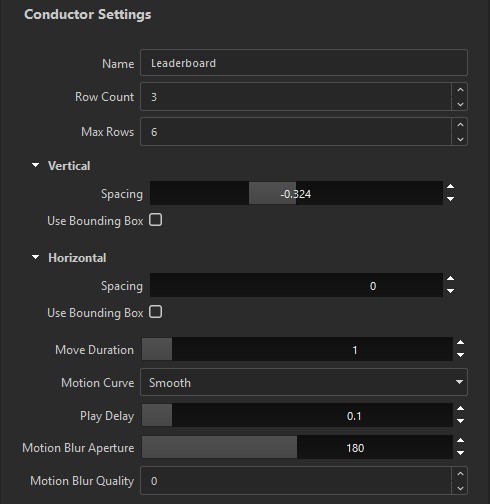The image size is (490, 504).
Task: Click the Name field containing Leaderboard
Action: pyautogui.click(x=304, y=63)
